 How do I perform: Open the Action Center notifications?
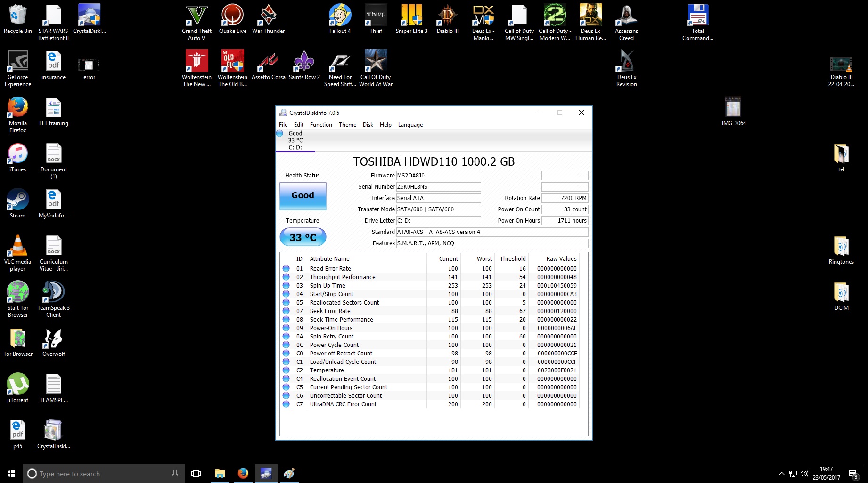coord(853,474)
